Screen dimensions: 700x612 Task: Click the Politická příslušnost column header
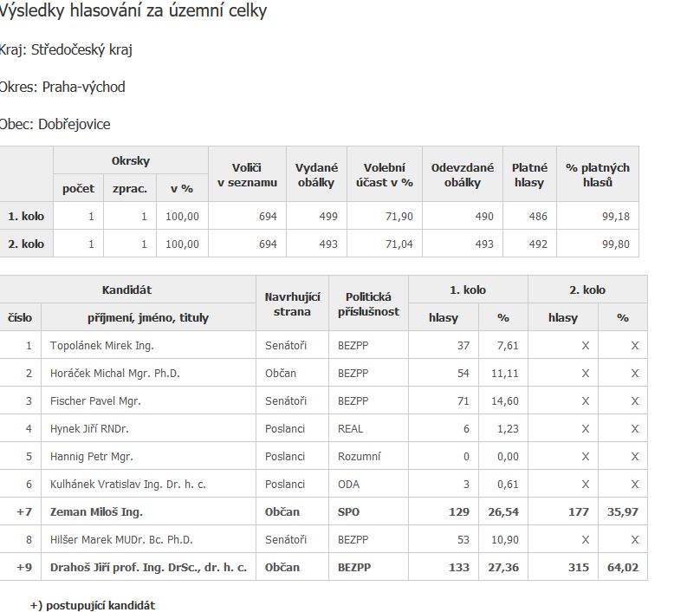click(369, 304)
